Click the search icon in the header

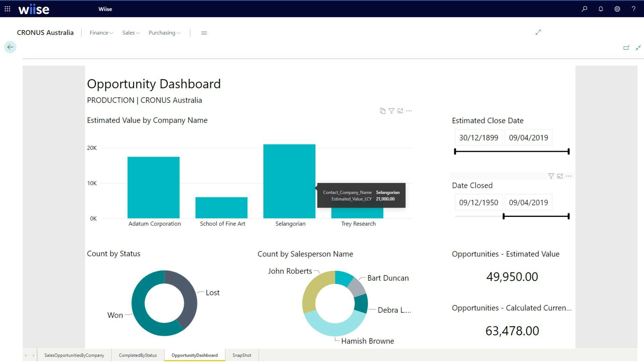(584, 9)
